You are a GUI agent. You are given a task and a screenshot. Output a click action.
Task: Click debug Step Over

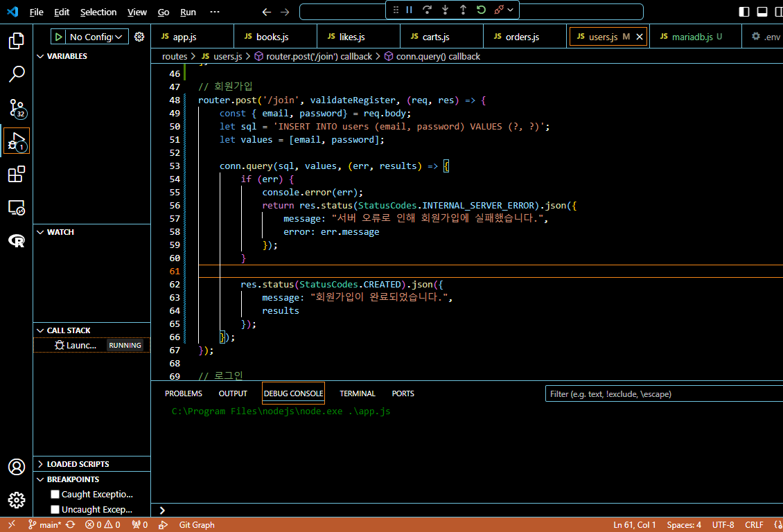427,10
